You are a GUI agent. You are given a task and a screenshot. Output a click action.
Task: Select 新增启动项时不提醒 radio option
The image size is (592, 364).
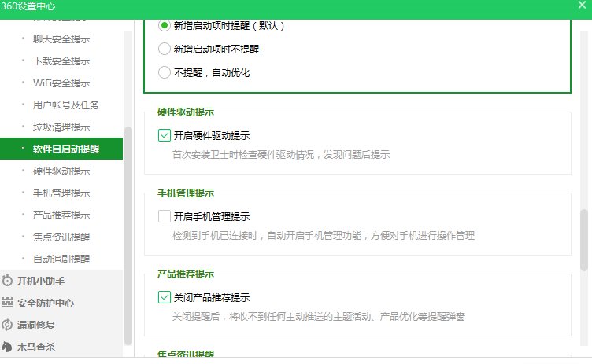165,49
